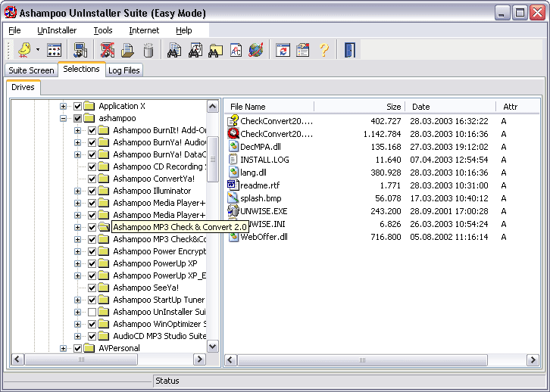Click the folder icon next to Ashampoo Illuminator

[104, 191]
